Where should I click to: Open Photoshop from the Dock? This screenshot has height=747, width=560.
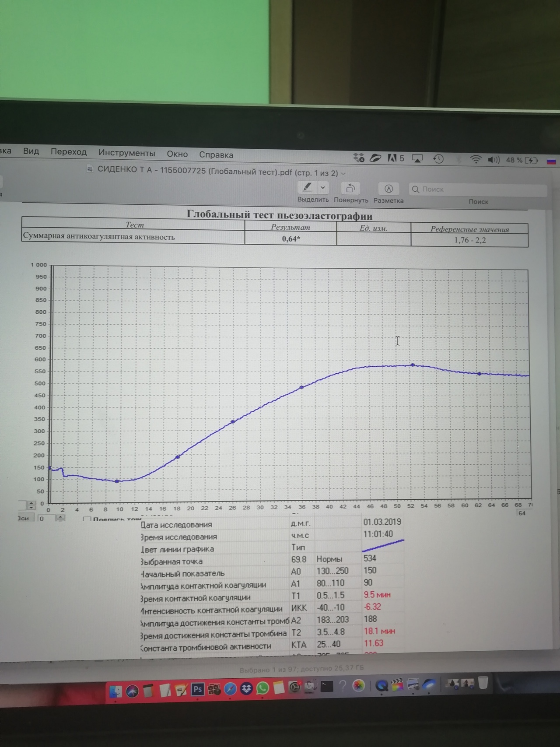[197, 690]
